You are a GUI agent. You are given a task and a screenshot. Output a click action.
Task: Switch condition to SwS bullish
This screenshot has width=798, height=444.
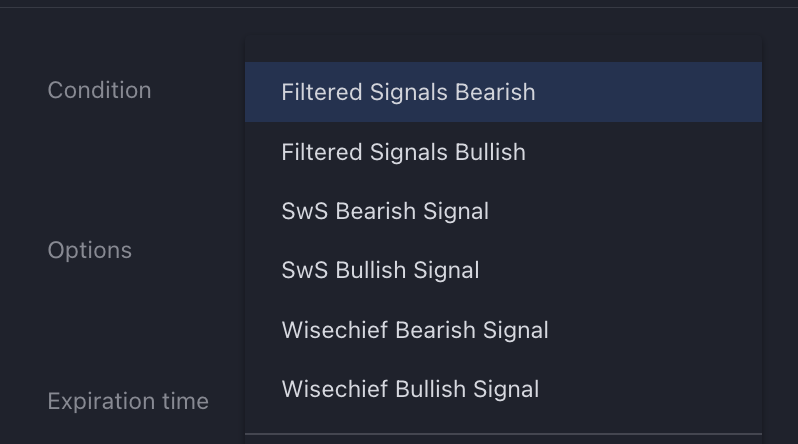[380, 270]
